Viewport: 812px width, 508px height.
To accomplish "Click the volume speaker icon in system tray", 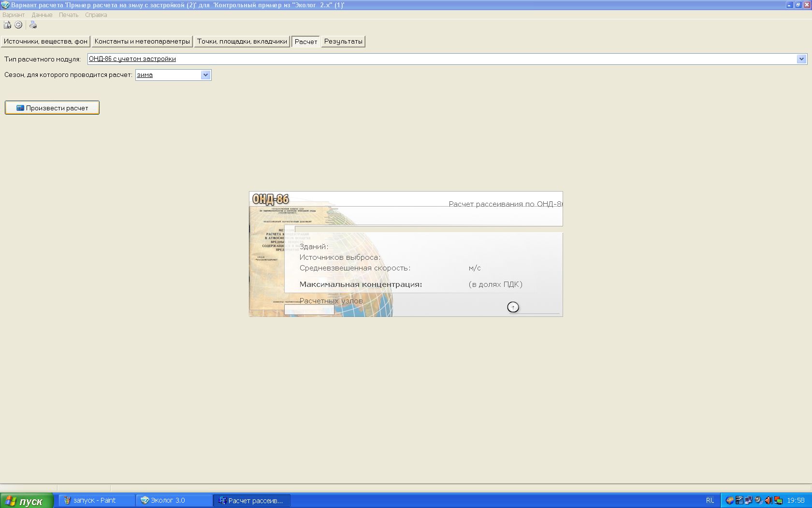I will point(768,500).
